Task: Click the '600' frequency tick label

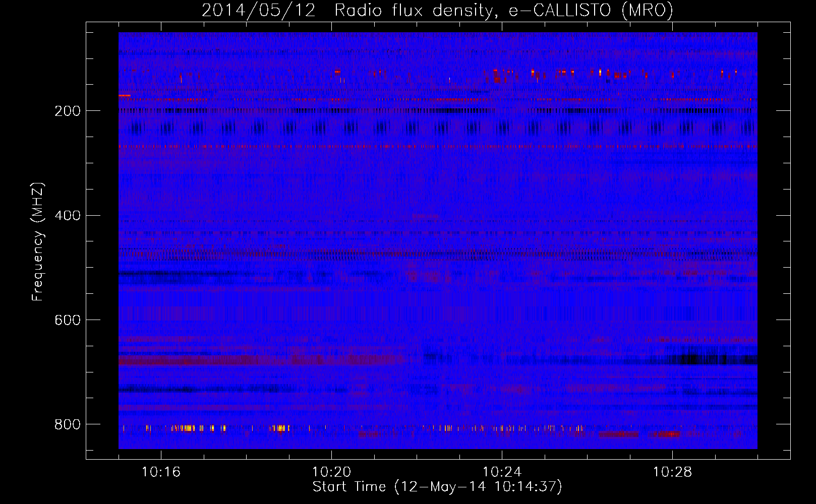Action: (68, 321)
